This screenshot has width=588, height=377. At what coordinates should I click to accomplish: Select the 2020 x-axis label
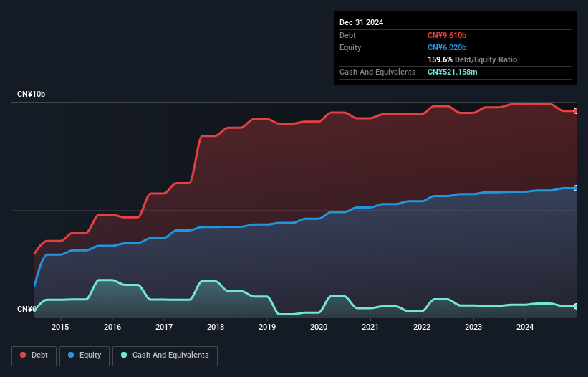[319, 327]
